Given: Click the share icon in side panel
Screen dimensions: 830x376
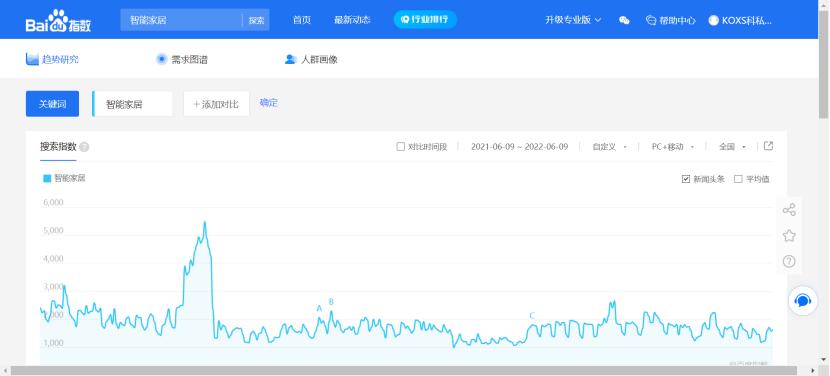Looking at the screenshot, I should point(789,210).
